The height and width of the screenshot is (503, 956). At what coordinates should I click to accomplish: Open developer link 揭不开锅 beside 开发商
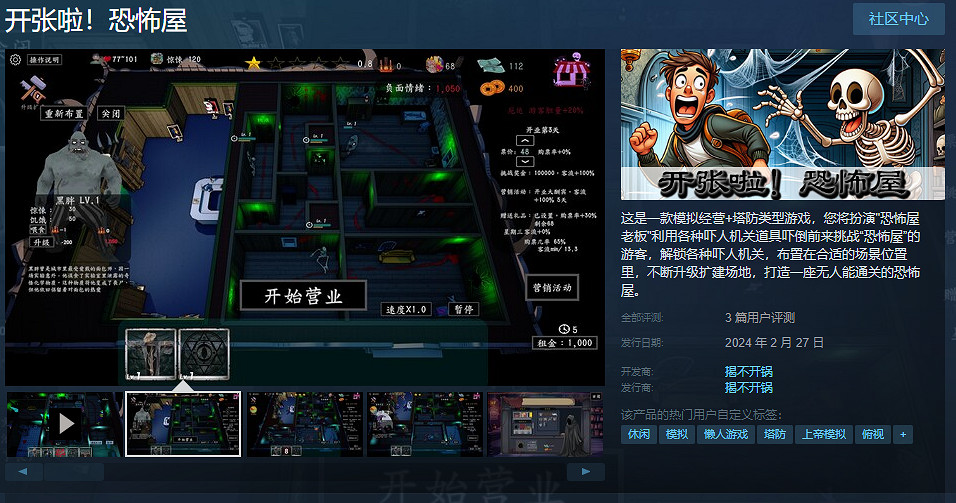pos(749,371)
